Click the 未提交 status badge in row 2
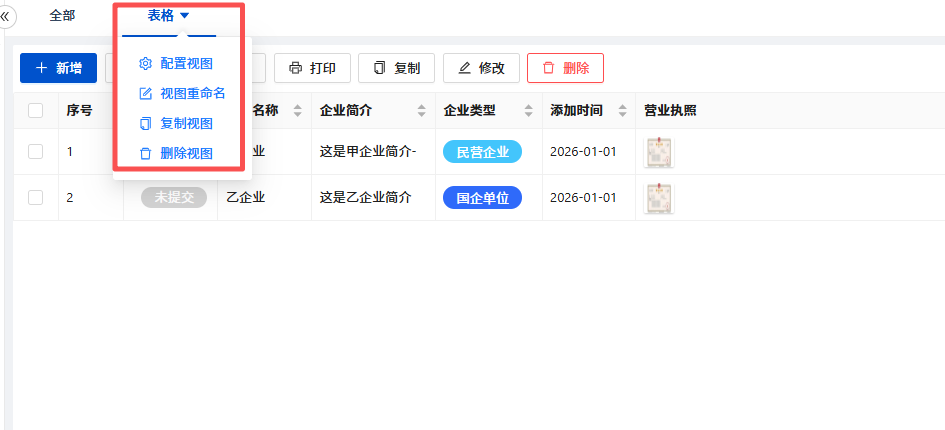The width and height of the screenshot is (945, 430). tap(174, 197)
